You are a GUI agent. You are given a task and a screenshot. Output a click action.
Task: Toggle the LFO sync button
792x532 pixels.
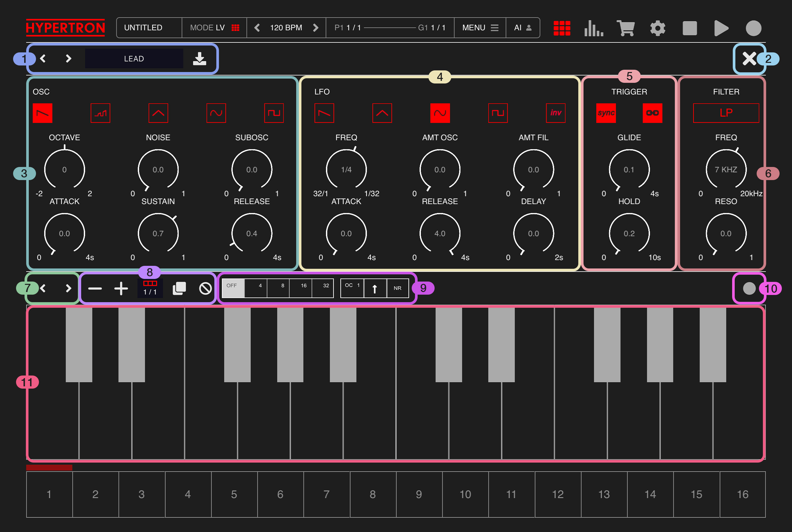606,113
